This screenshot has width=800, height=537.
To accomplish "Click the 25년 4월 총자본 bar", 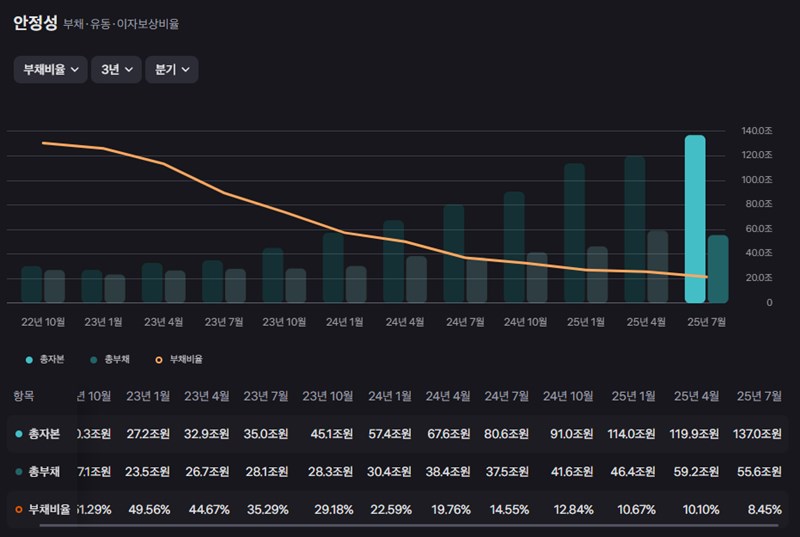I will [x=634, y=229].
